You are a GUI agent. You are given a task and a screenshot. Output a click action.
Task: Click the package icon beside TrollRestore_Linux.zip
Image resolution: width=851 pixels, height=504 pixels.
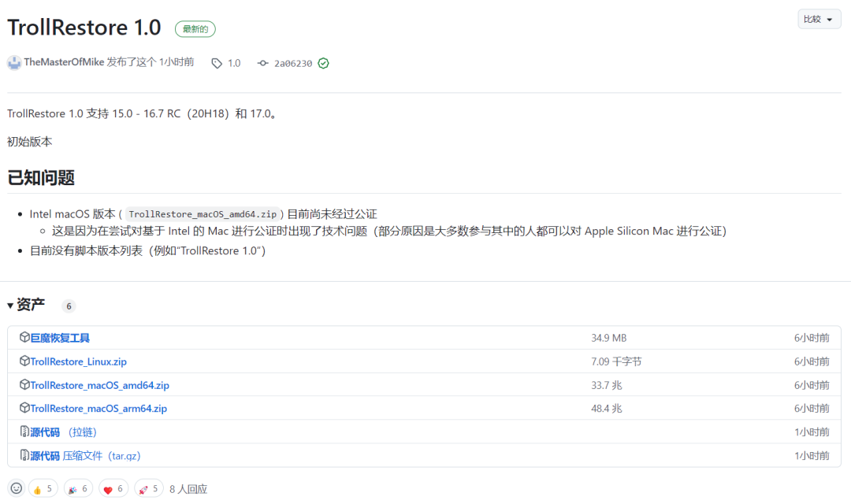click(x=24, y=361)
